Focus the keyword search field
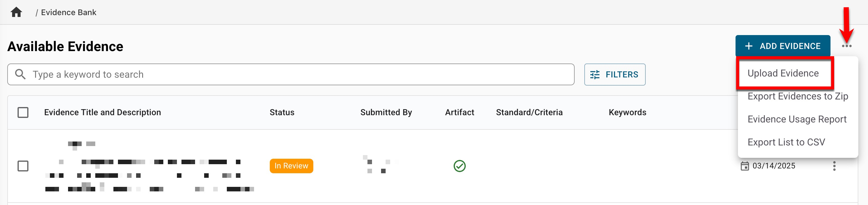This screenshot has width=868, height=205. coord(296,74)
